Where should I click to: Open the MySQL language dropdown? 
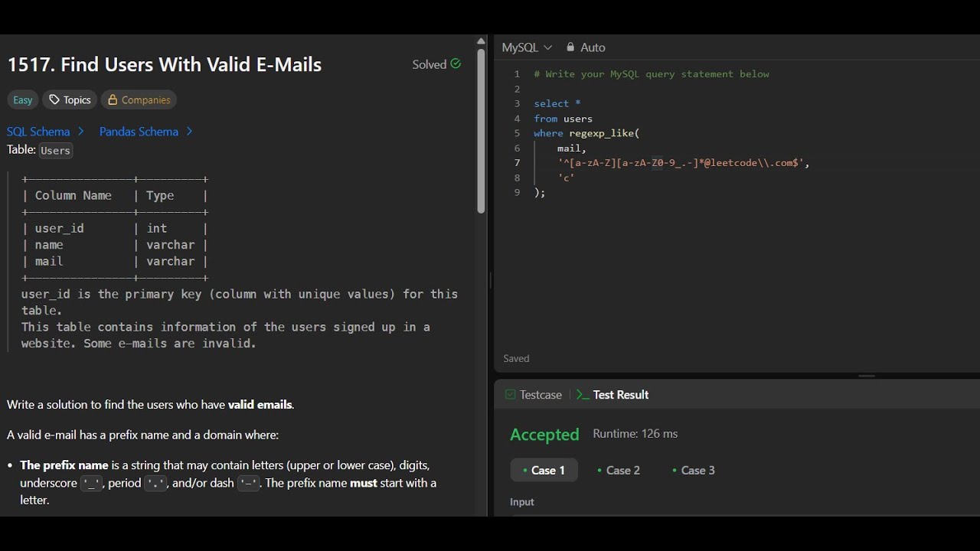tap(527, 47)
